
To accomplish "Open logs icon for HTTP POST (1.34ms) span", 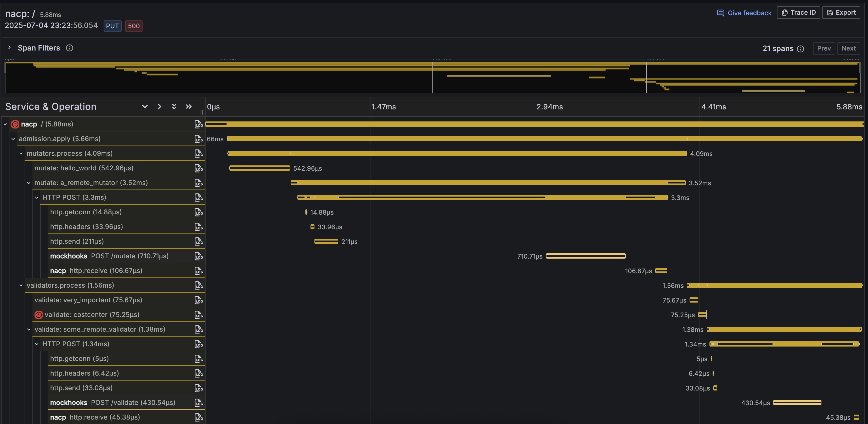I will 199,344.
